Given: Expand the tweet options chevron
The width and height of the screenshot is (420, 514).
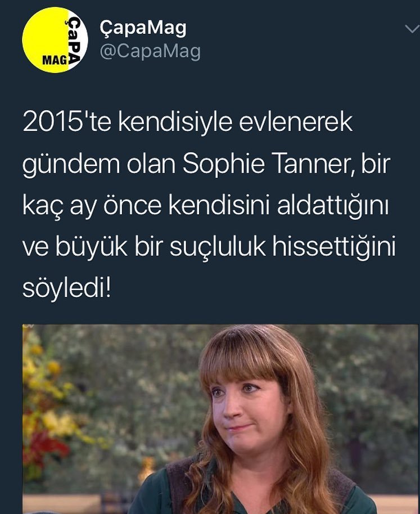Looking at the screenshot, I should (412, 29).
